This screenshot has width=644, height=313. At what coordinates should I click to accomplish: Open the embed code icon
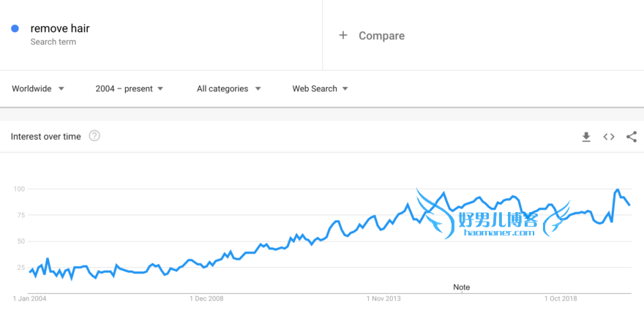pos(609,137)
